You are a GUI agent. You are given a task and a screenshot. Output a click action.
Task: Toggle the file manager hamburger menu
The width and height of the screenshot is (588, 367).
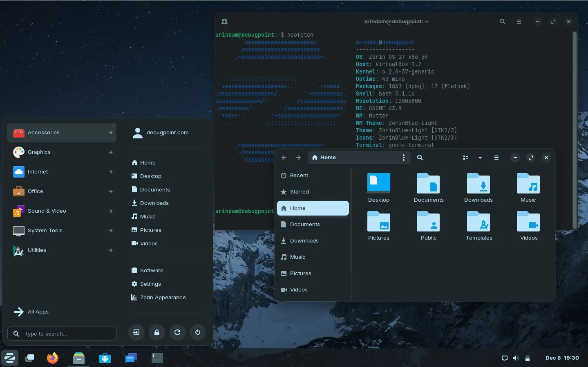496,158
